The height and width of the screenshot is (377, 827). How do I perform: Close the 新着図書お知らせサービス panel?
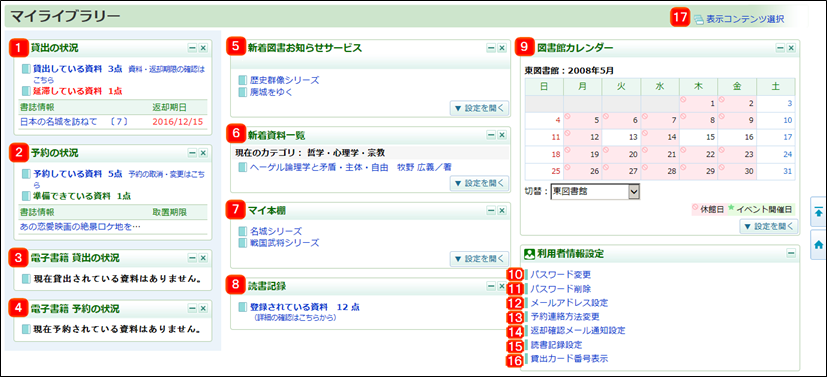click(x=502, y=48)
